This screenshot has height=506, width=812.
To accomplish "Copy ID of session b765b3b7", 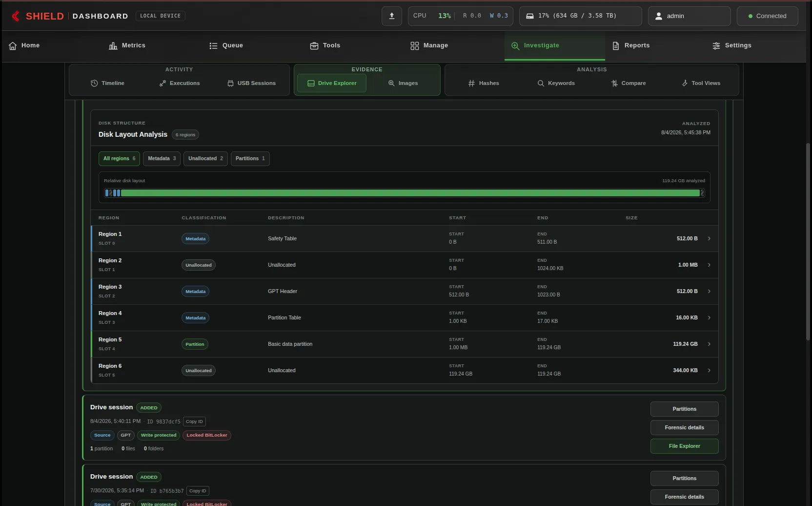I will [x=198, y=491].
